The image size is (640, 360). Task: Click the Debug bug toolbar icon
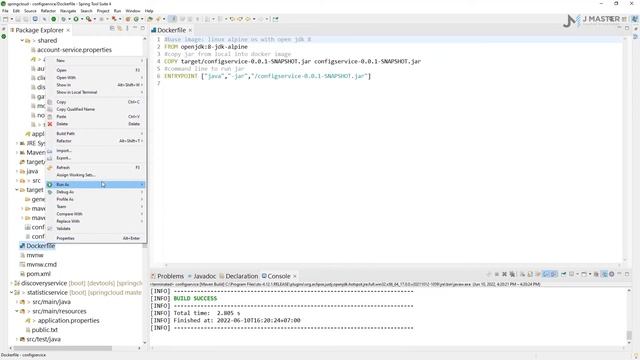[63, 19]
